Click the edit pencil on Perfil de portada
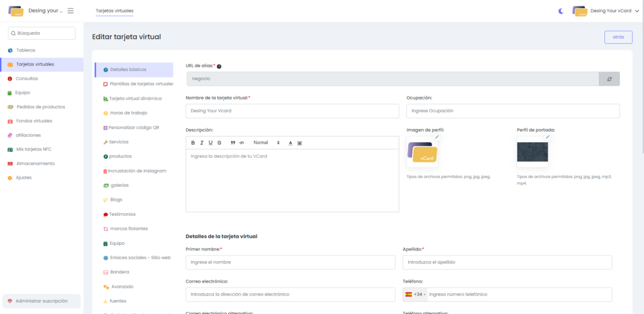The width and height of the screenshot is (644, 314). click(548, 137)
